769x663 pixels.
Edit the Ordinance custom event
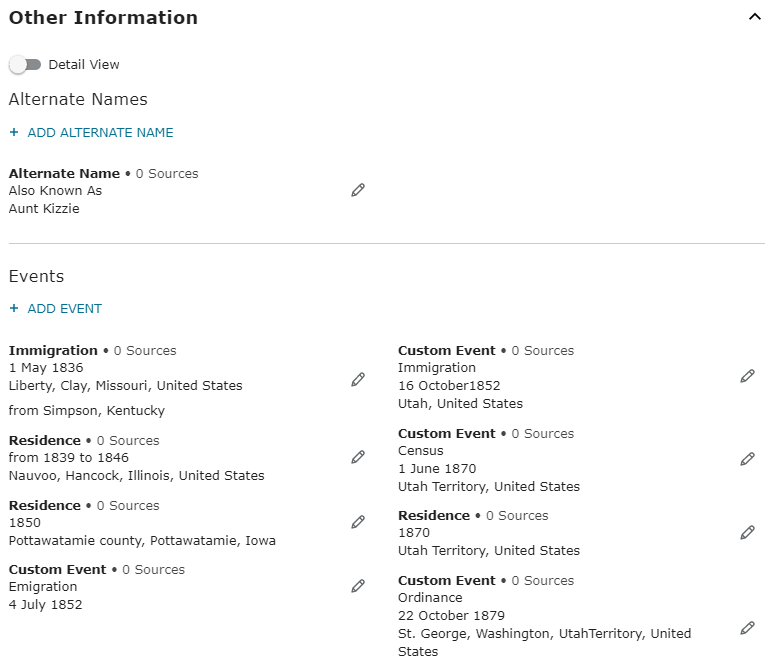click(747, 628)
